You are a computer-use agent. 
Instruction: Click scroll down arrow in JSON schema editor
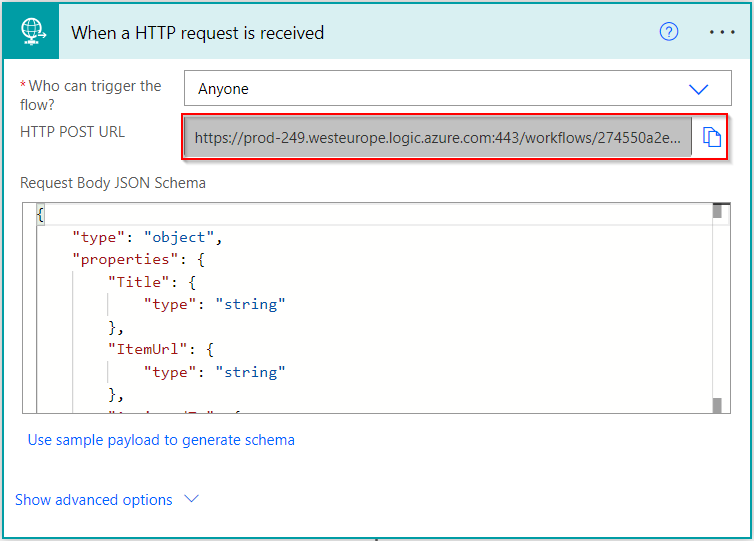coord(716,404)
